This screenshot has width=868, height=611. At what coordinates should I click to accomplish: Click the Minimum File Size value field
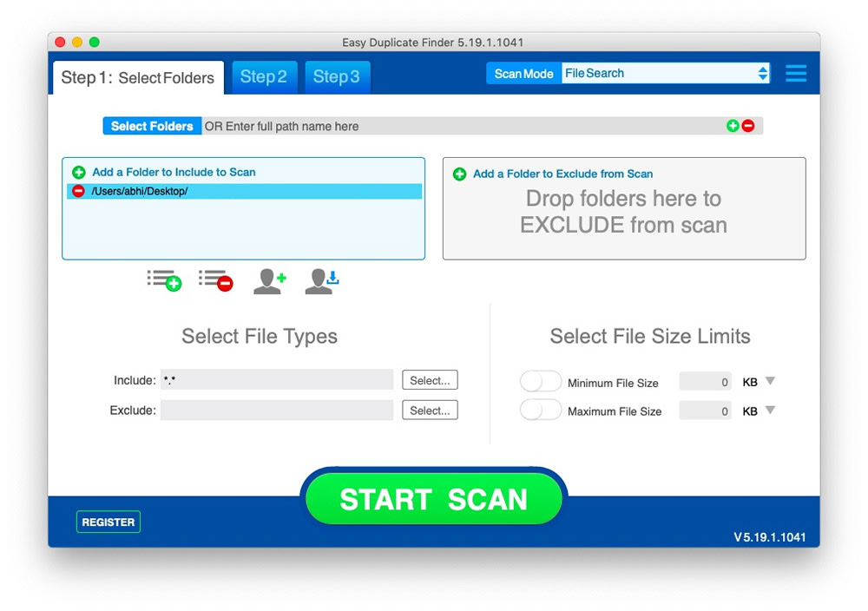point(705,382)
